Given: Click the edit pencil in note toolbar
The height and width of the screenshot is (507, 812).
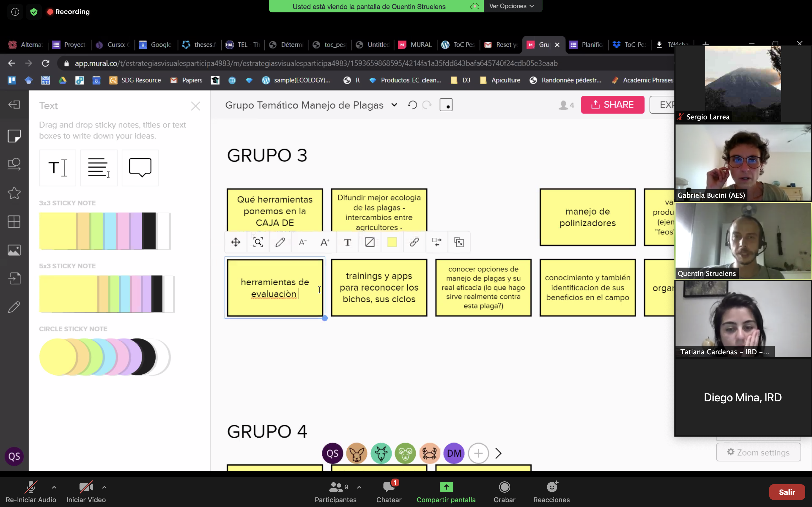Looking at the screenshot, I should (280, 242).
